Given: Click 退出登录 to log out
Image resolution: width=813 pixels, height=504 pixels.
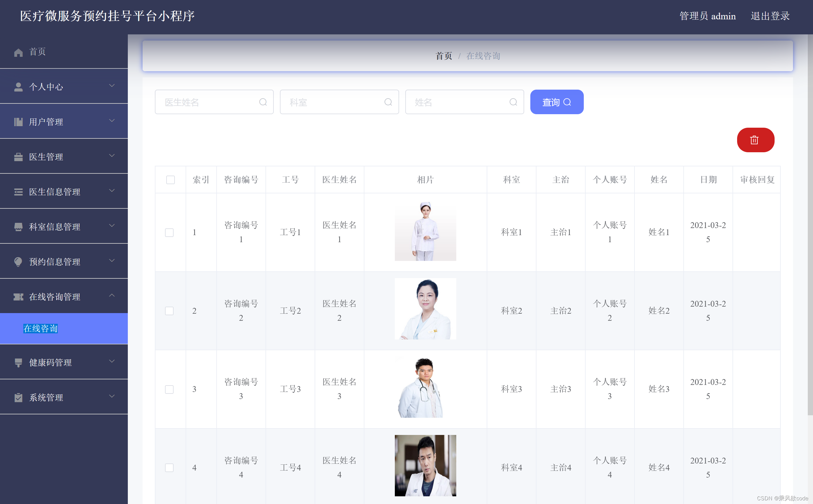Looking at the screenshot, I should (x=770, y=16).
